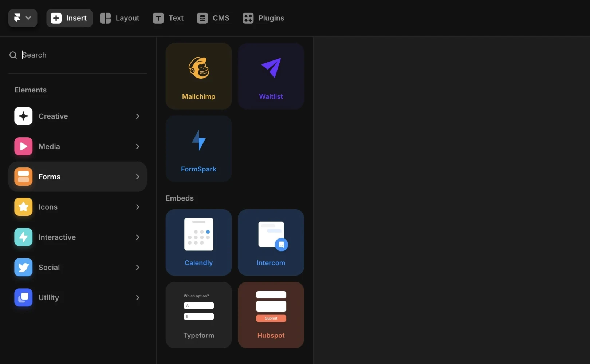Expand the Media category chevron

[x=138, y=146]
